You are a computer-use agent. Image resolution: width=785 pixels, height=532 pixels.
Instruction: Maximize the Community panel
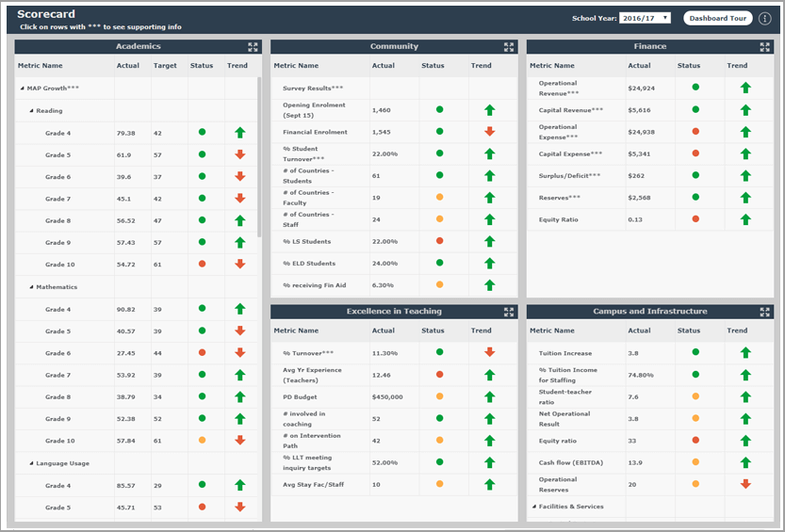[x=509, y=47]
